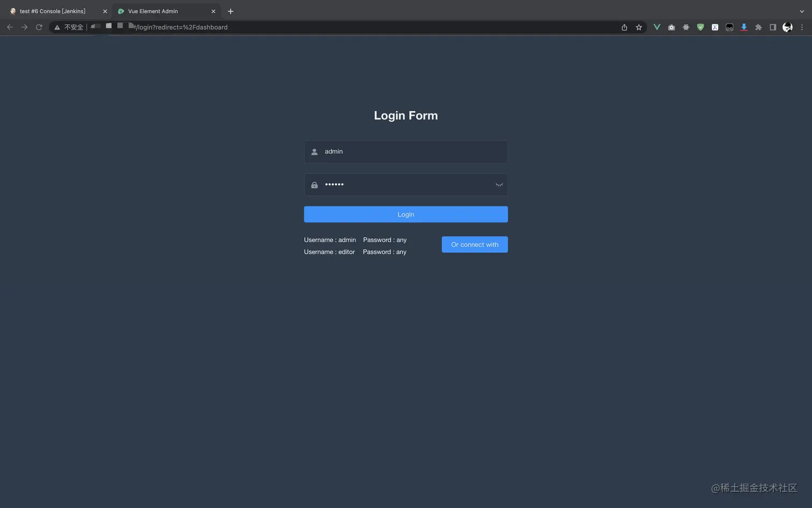Toggle the browser side panel
812x508 pixels.
click(773, 27)
